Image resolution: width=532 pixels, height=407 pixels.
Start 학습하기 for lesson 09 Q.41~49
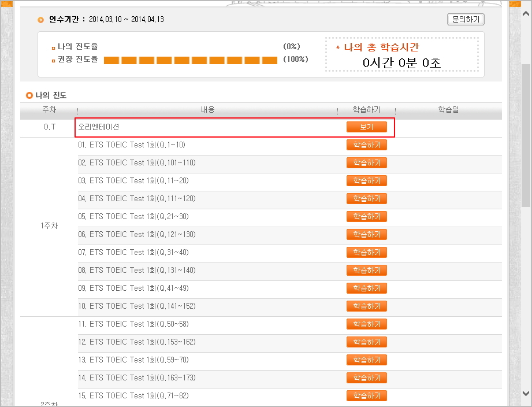tap(366, 288)
